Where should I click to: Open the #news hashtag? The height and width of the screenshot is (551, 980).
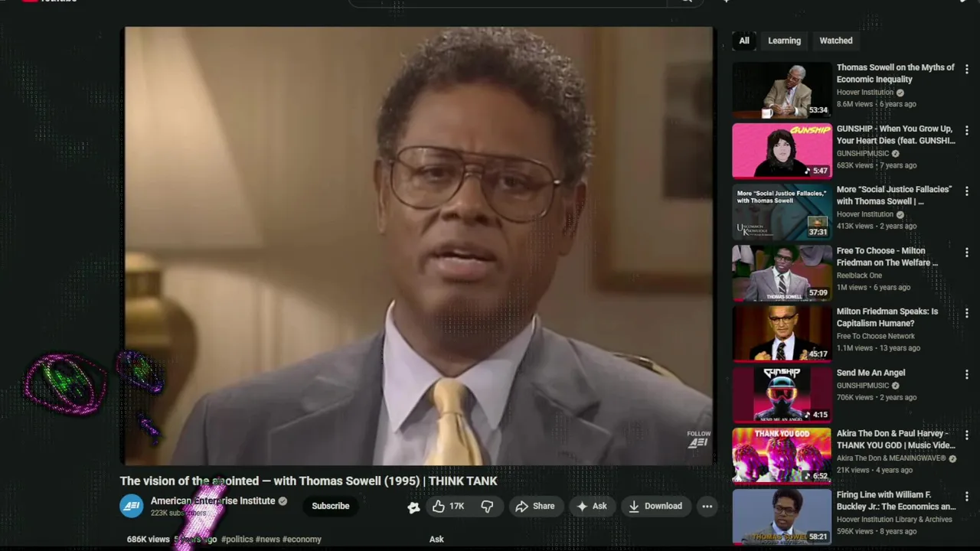[267, 539]
